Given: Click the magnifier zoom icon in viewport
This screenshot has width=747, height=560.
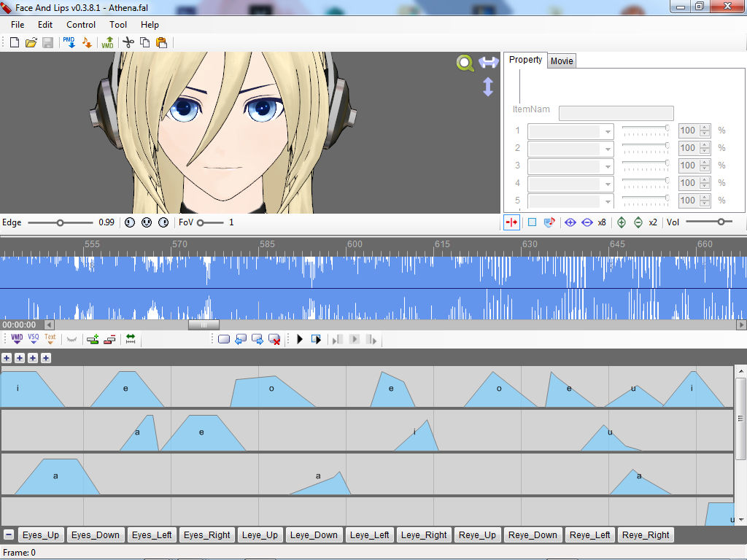Looking at the screenshot, I should 465,63.
